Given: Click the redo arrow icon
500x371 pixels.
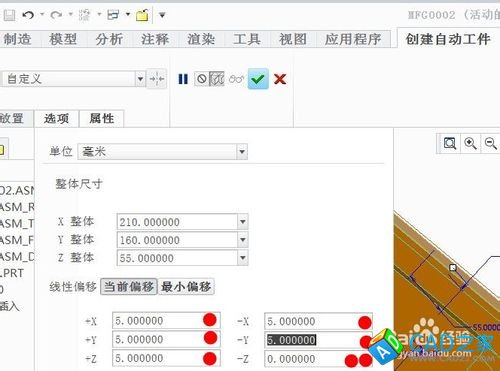Looking at the screenshot, I should [x=56, y=15].
